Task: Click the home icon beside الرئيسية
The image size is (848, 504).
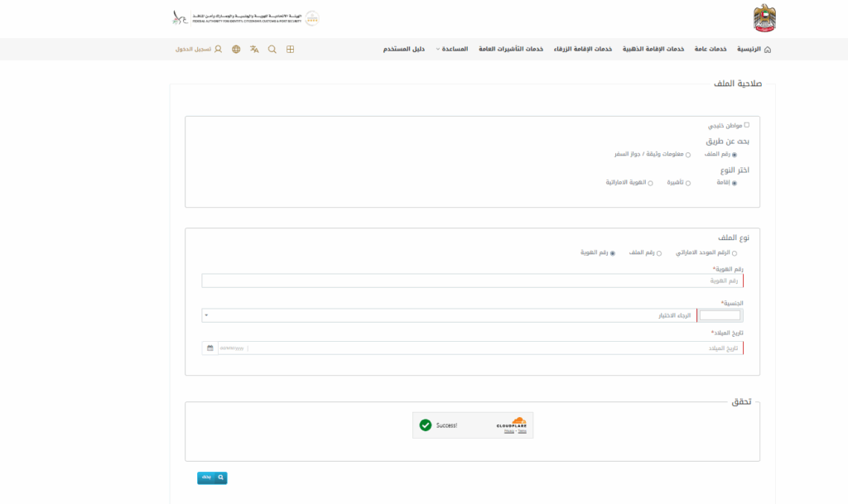Action: pos(767,50)
